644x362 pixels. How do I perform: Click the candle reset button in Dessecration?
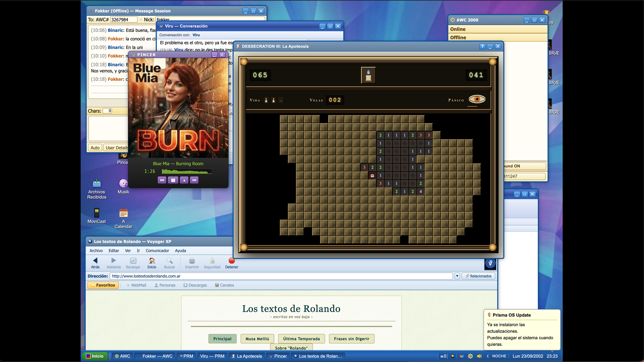(x=368, y=75)
